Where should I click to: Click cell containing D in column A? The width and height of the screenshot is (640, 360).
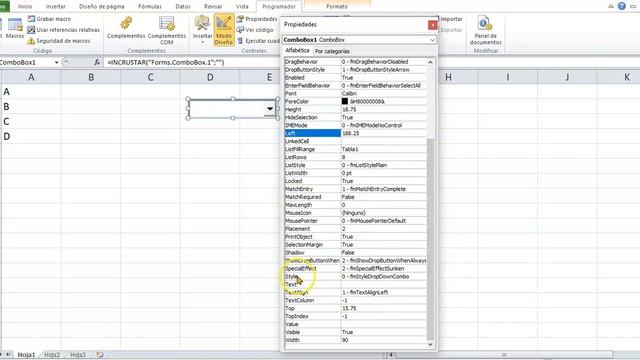click(x=31, y=136)
